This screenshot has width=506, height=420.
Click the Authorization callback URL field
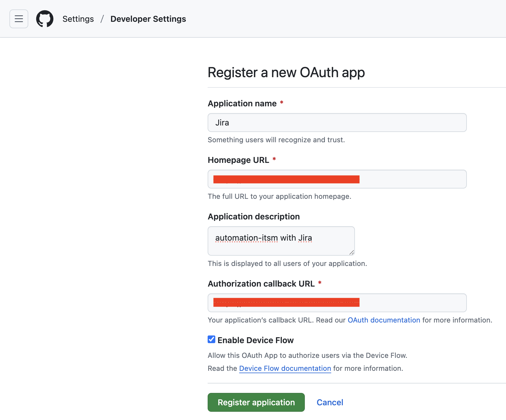(337, 303)
